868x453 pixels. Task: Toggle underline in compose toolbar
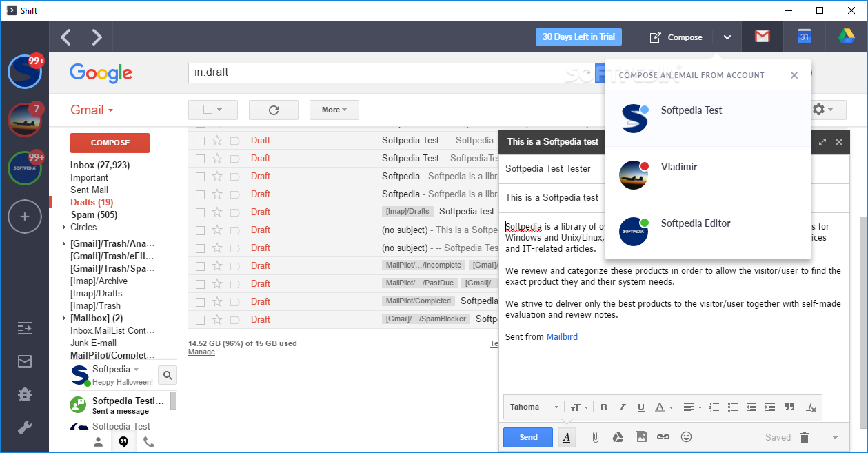click(x=641, y=407)
